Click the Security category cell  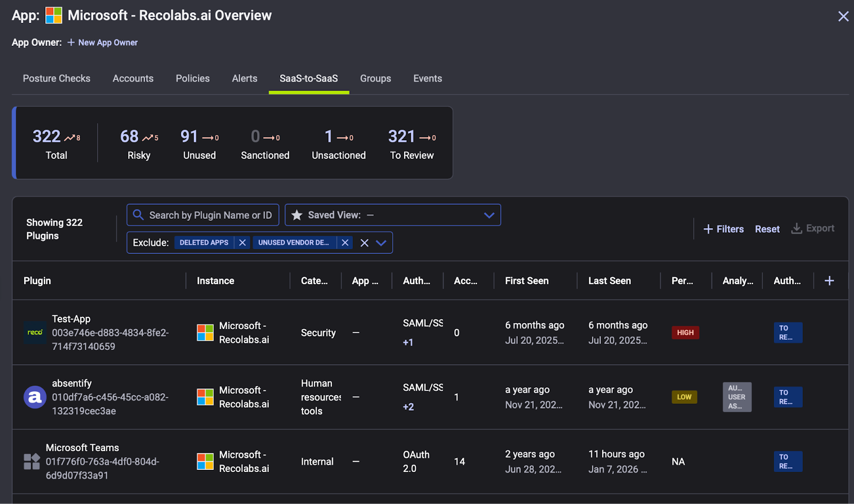pyautogui.click(x=318, y=333)
